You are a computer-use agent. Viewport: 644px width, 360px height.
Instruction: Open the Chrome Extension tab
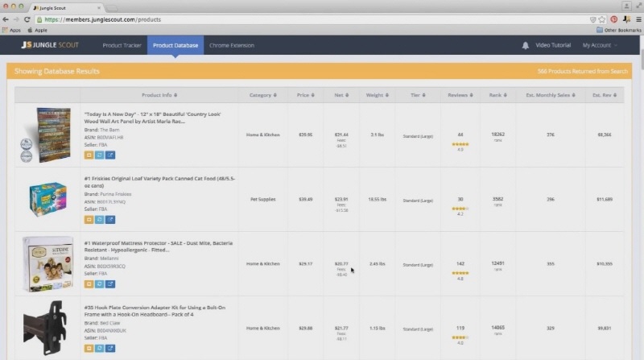pyautogui.click(x=232, y=45)
